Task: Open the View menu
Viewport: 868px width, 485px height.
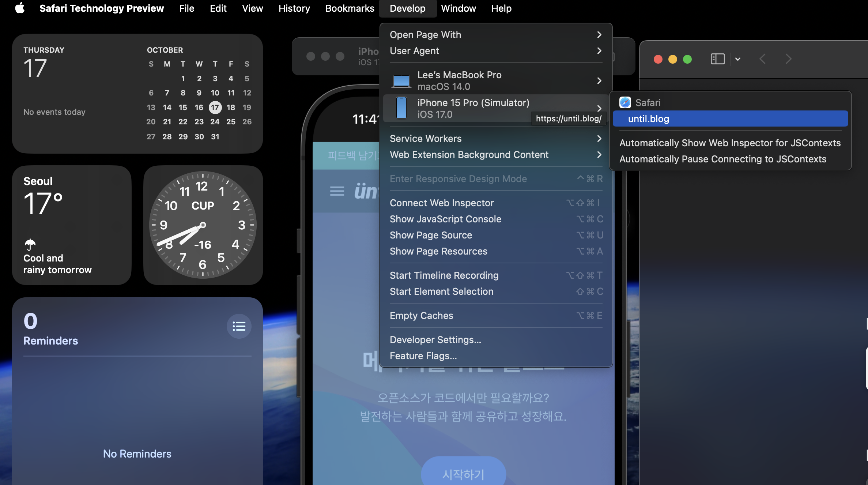Action: point(252,8)
